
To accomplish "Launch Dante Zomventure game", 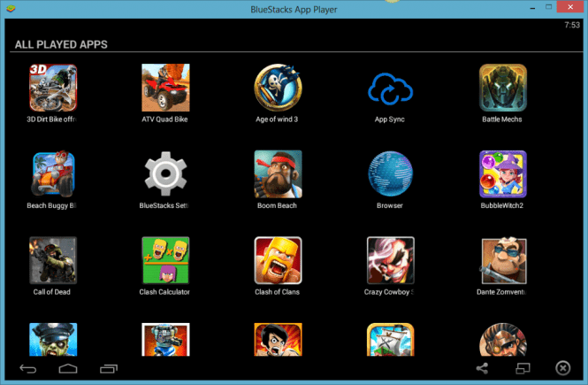I will point(503,260).
